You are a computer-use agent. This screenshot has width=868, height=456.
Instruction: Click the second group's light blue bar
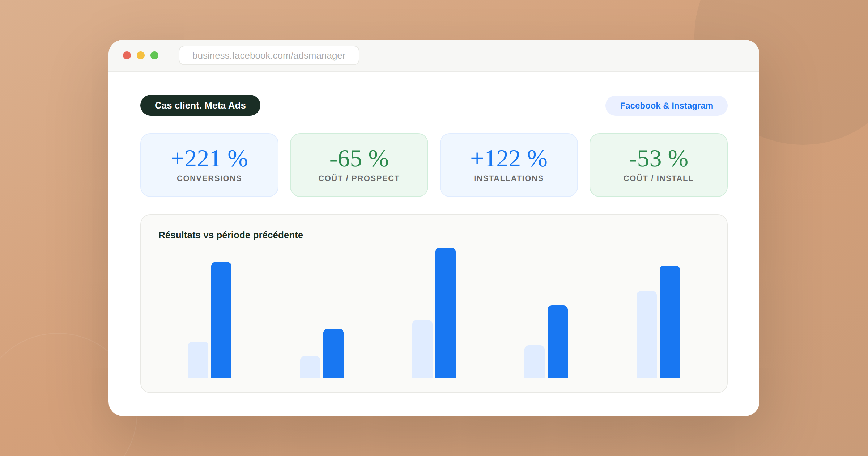pyautogui.click(x=310, y=367)
